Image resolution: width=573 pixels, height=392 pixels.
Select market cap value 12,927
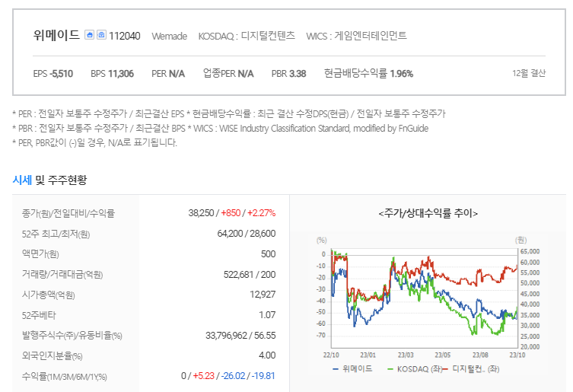coord(263,295)
